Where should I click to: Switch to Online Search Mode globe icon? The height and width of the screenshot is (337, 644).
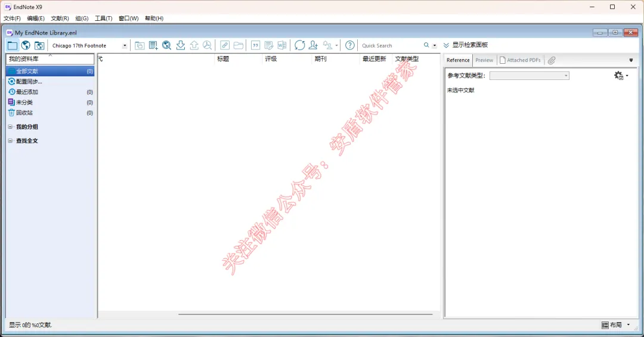pyautogui.click(x=26, y=45)
